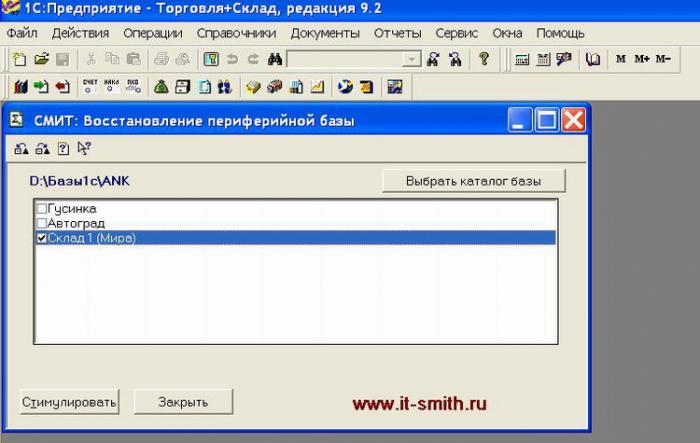This screenshot has width=700, height=443.
Task: Click the Copy icon in toolbar
Action: (112, 59)
